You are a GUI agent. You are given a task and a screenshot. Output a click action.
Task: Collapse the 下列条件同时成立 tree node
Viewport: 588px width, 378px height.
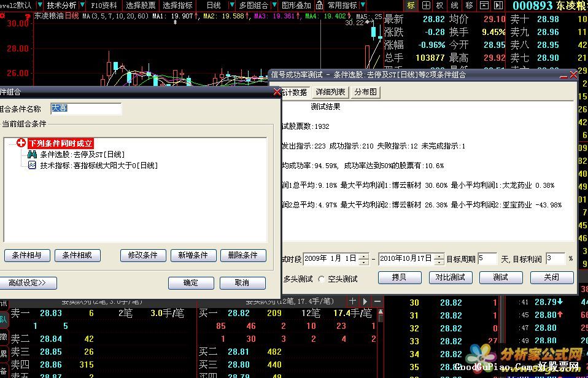(x=21, y=143)
